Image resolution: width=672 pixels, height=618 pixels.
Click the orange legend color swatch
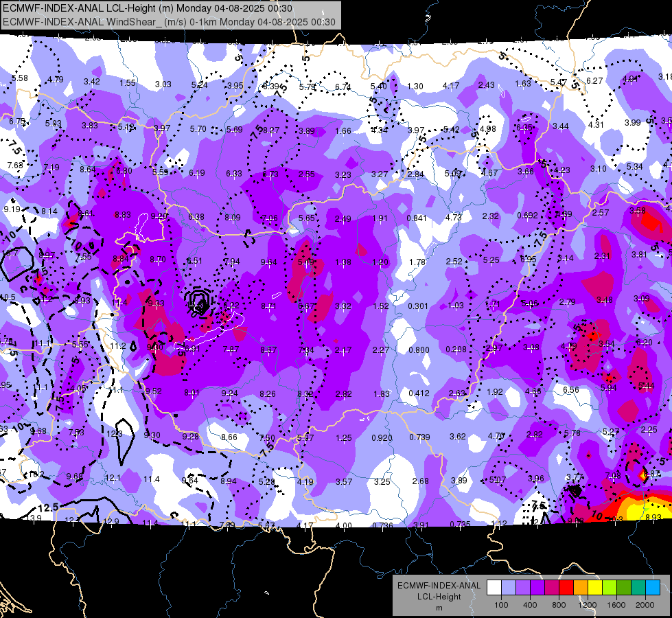(581, 588)
